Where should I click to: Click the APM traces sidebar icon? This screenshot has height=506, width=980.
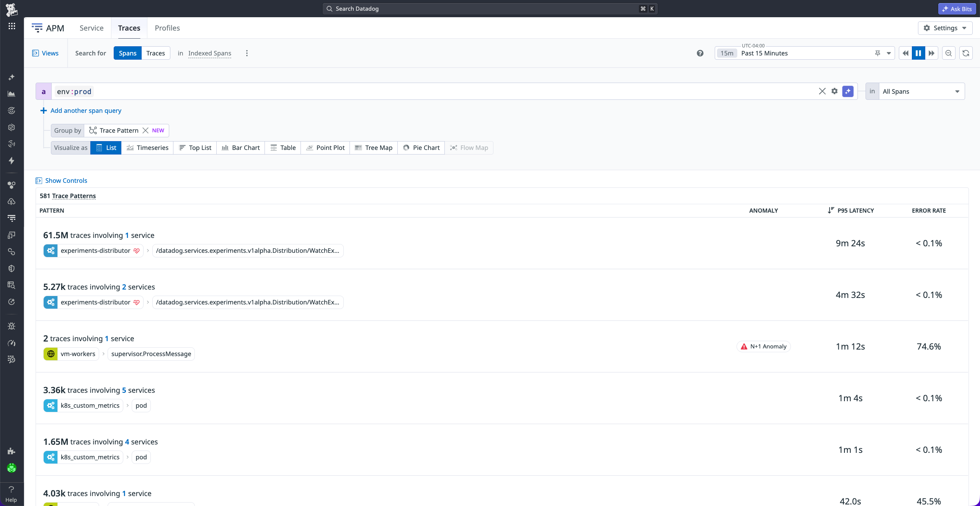(12, 218)
